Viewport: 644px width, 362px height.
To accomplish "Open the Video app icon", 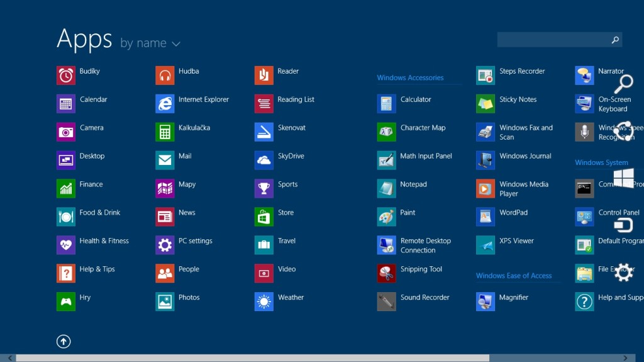I will point(264,273).
